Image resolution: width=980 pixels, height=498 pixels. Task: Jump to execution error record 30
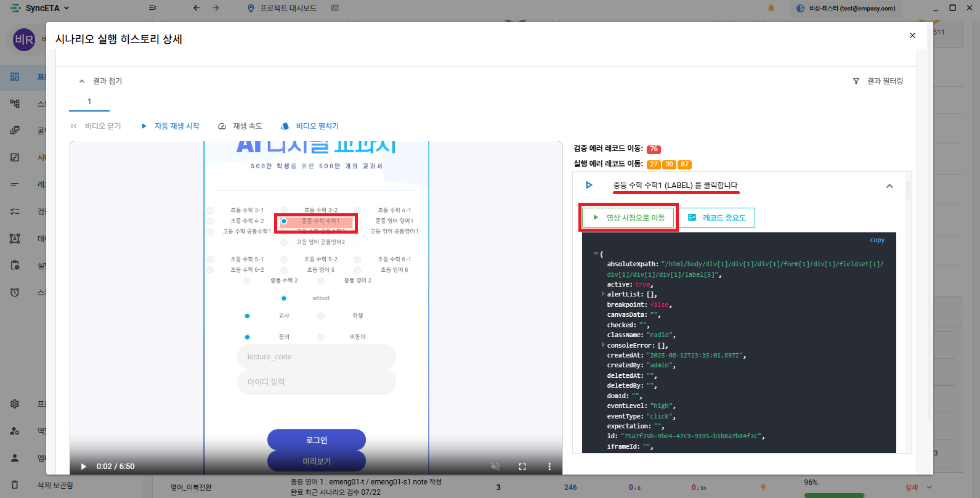(669, 165)
